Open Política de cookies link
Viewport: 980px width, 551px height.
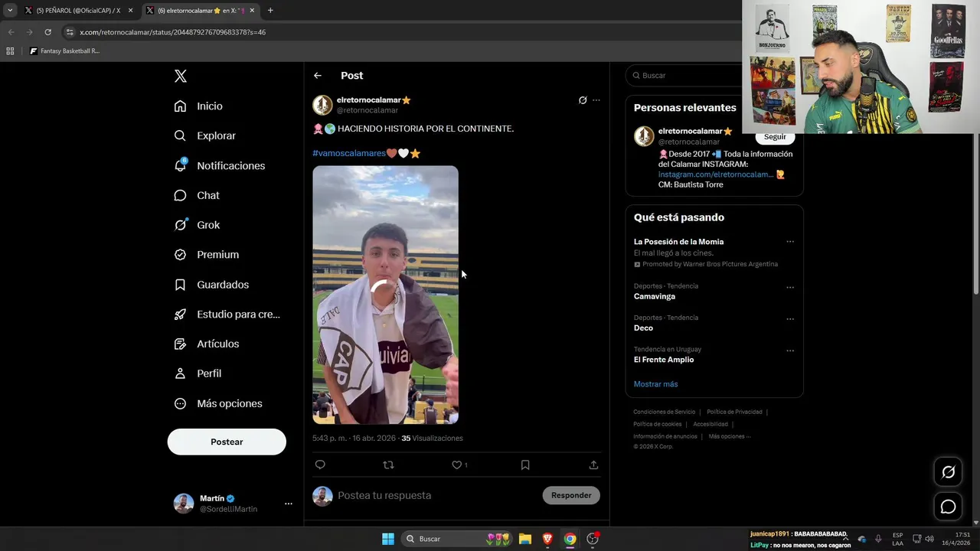(x=657, y=424)
